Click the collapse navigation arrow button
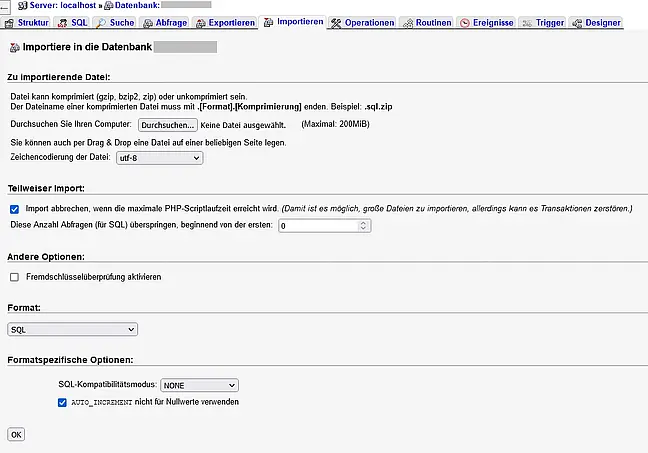The width and height of the screenshot is (648, 453). pos(5,7)
